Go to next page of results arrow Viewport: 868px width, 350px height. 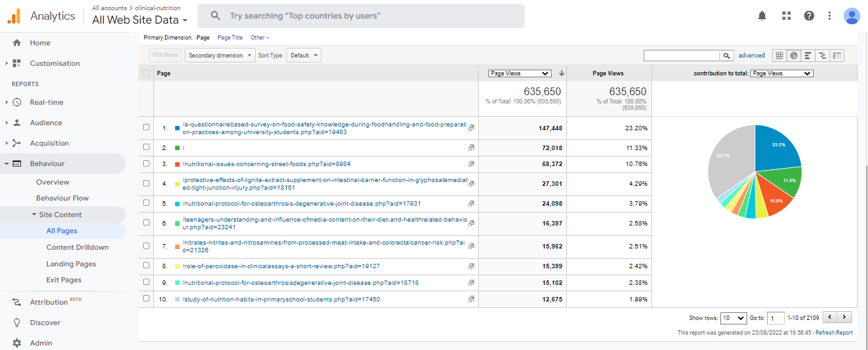point(845,317)
